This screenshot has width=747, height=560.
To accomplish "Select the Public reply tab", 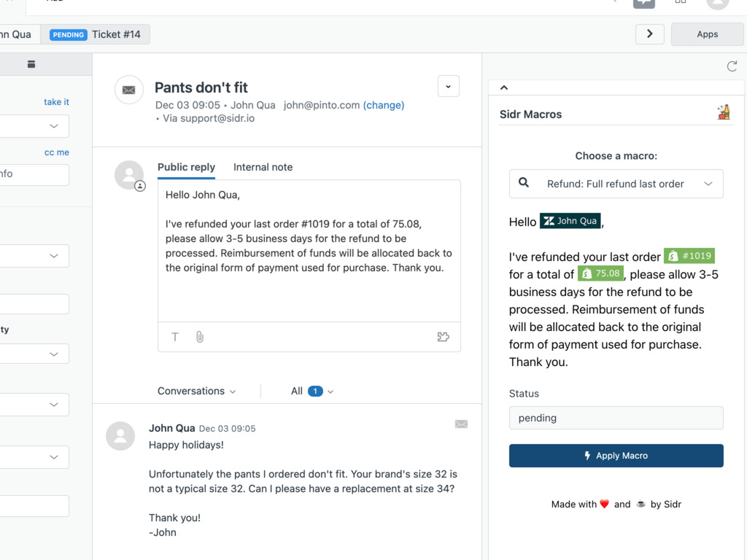I will pyautogui.click(x=186, y=167).
